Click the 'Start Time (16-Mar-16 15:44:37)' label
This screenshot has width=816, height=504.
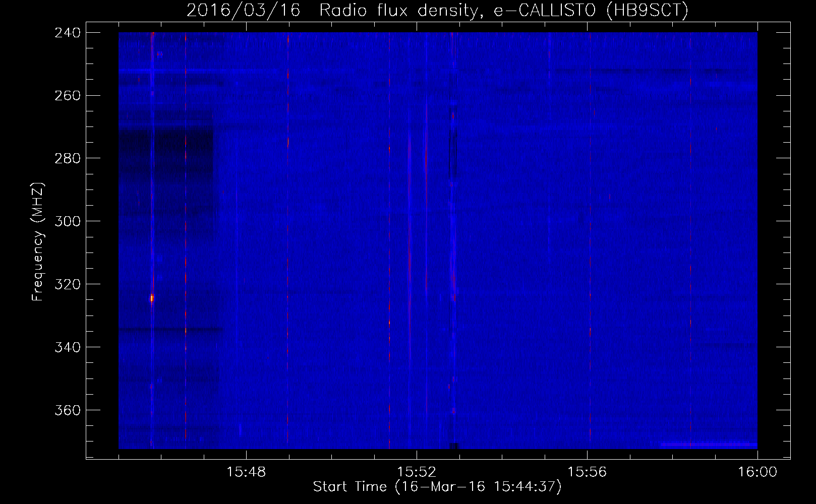point(437,487)
